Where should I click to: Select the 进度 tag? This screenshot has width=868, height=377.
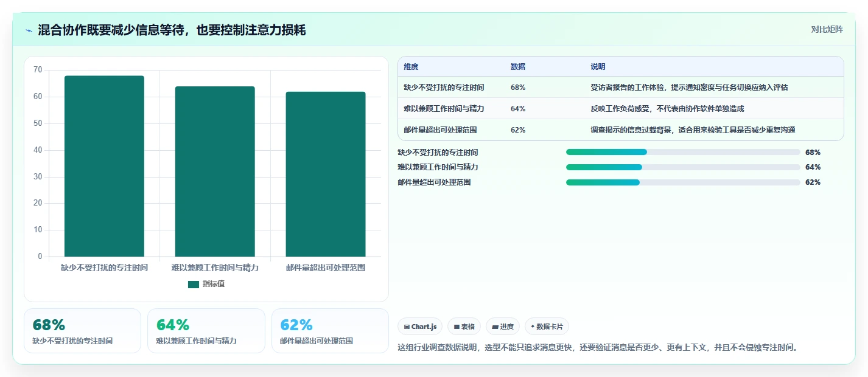click(x=503, y=327)
